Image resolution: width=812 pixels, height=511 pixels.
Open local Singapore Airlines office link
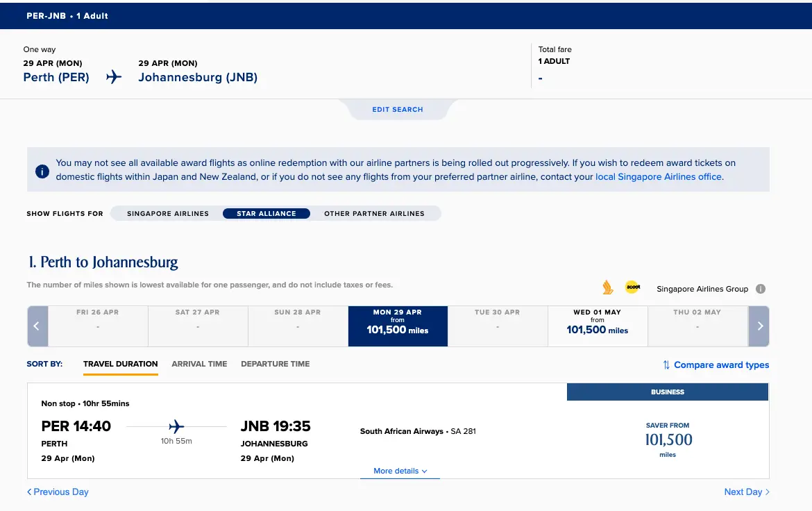point(658,177)
